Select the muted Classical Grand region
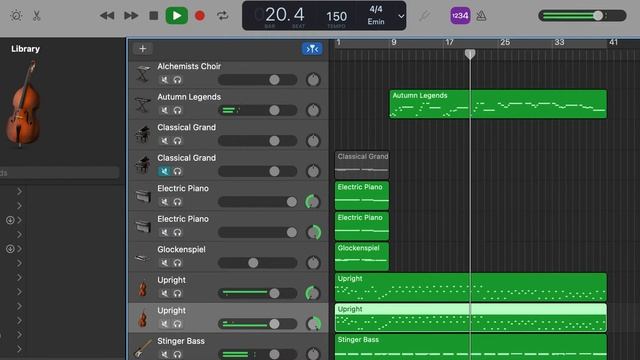The image size is (640, 360). (x=362, y=165)
